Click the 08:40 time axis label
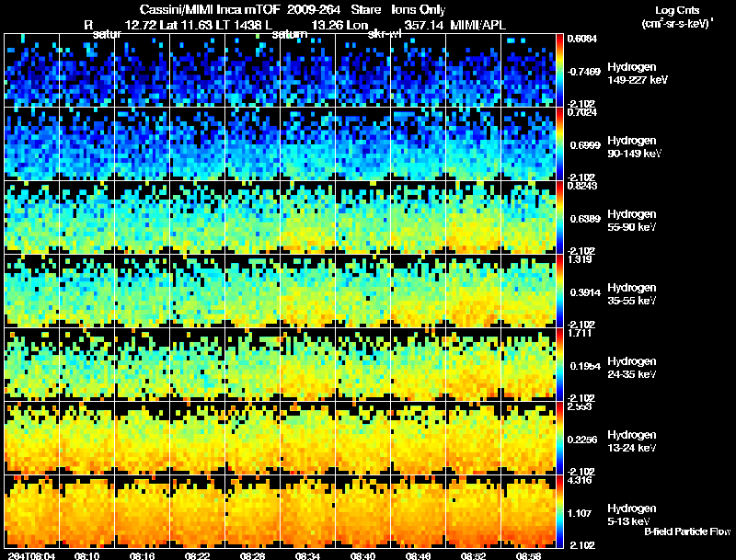 point(362,556)
